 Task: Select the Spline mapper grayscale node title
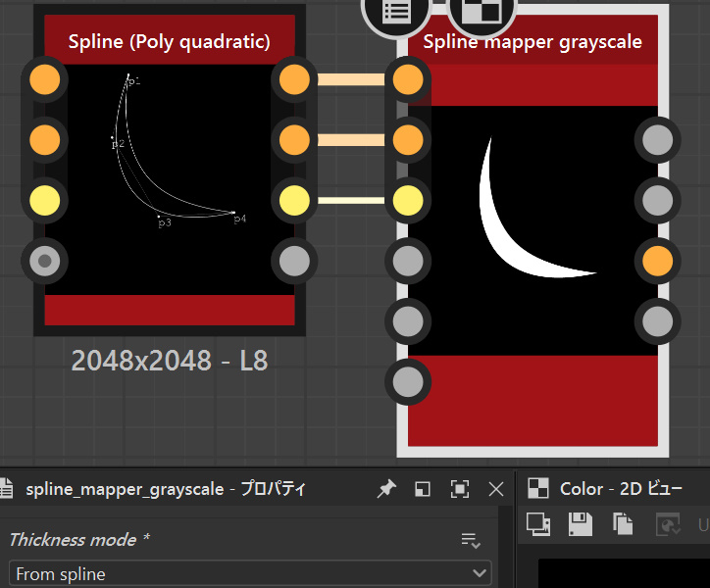pyautogui.click(x=532, y=41)
